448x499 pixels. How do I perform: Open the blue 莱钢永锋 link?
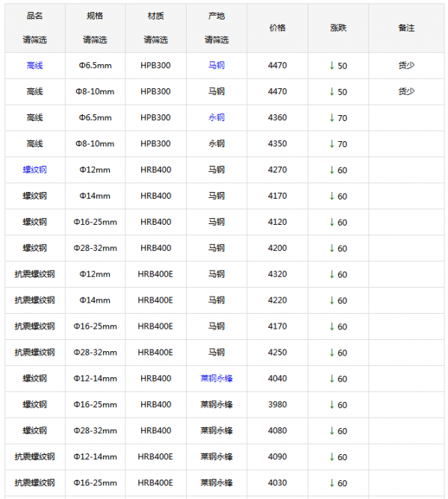217,379
